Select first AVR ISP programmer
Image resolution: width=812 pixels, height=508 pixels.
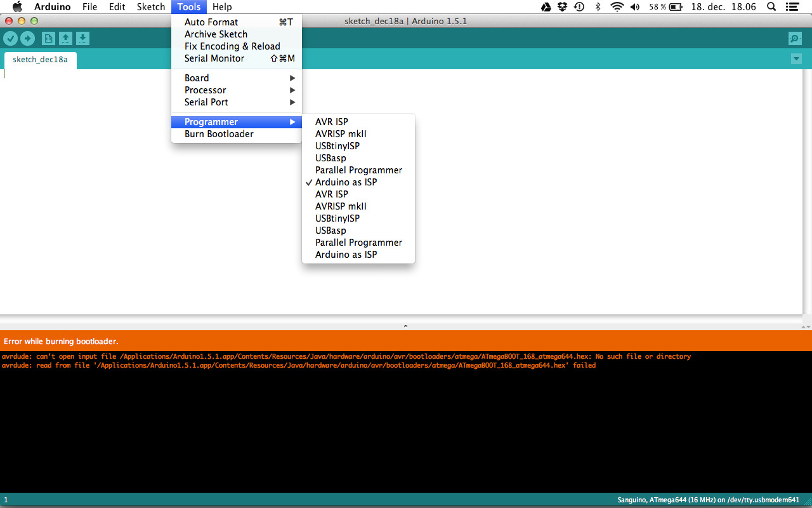pos(358,122)
